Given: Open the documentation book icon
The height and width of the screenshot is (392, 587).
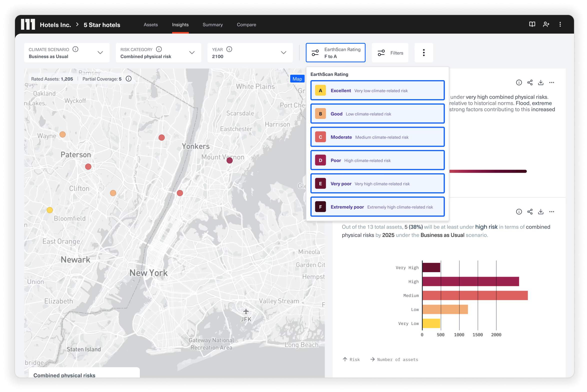Looking at the screenshot, I should (x=532, y=24).
